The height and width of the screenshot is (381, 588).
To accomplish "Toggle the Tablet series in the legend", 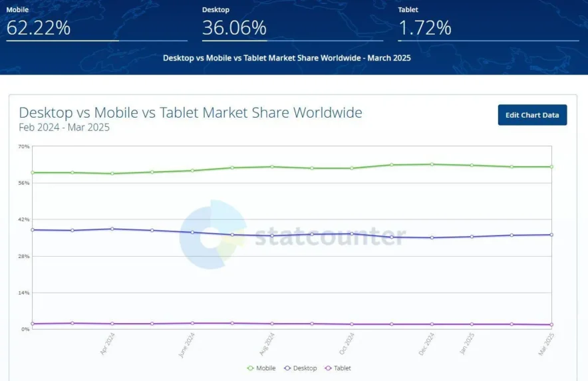I will coord(338,368).
